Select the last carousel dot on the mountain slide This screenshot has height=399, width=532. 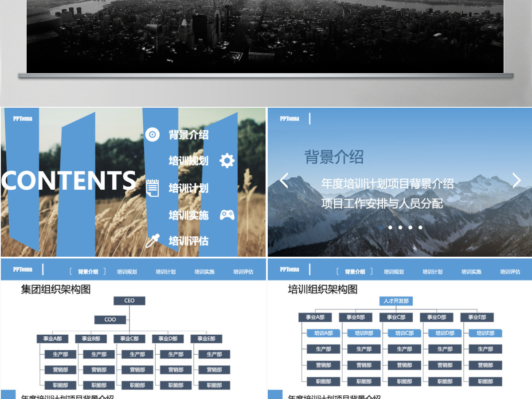(x=420, y=227)
